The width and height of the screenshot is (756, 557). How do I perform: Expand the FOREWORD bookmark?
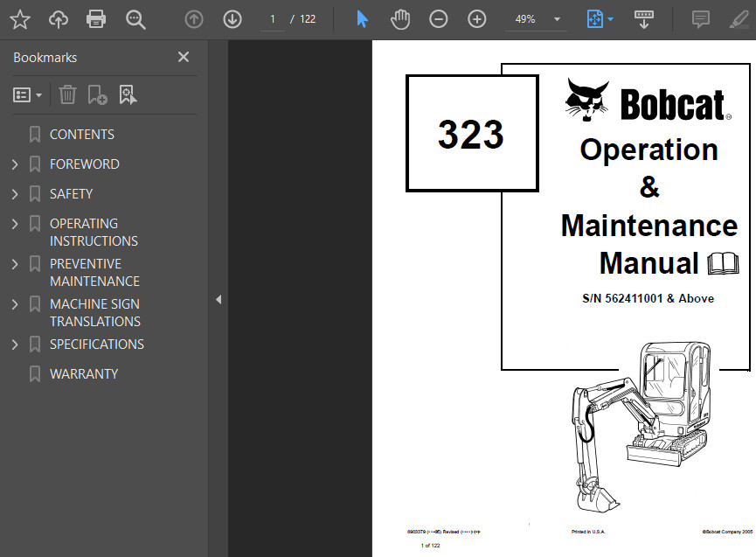pyautogui.click(x=15, y=164)
